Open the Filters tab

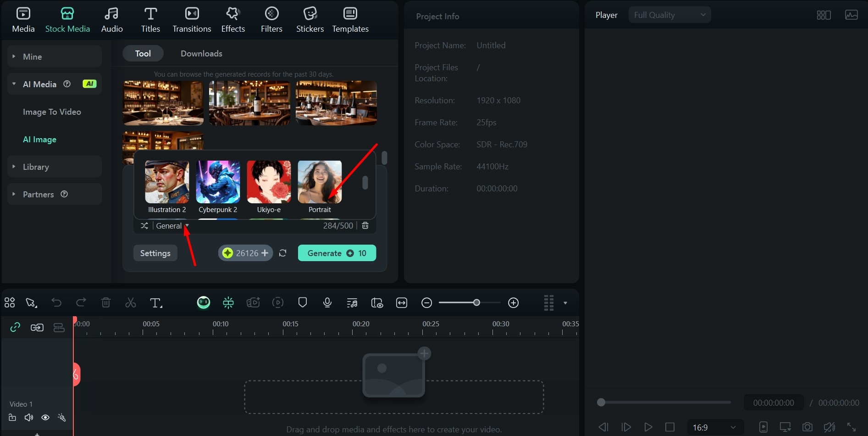click(271, 20)
